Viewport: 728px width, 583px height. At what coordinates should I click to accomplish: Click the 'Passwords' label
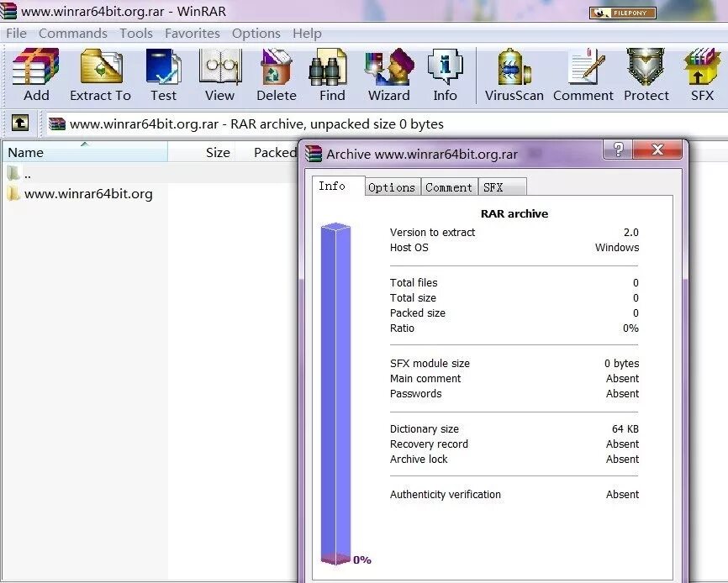pyautogui.click(x=415, y=394)
